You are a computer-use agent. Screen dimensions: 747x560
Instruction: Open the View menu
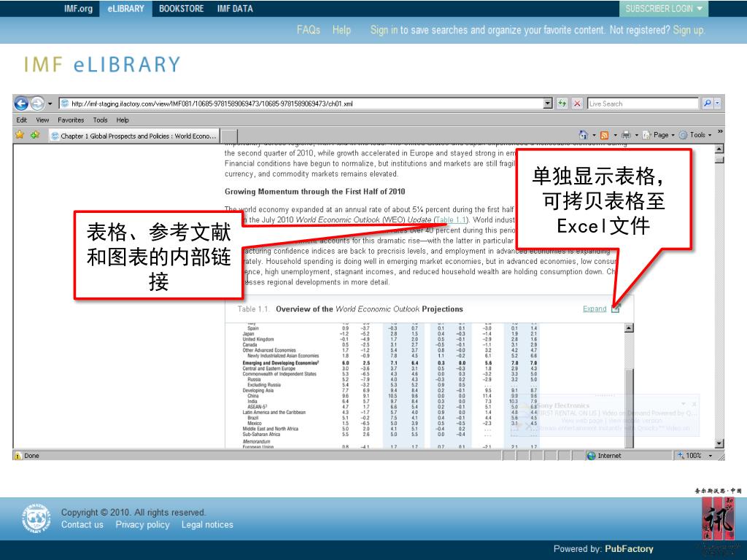[42, 120]
